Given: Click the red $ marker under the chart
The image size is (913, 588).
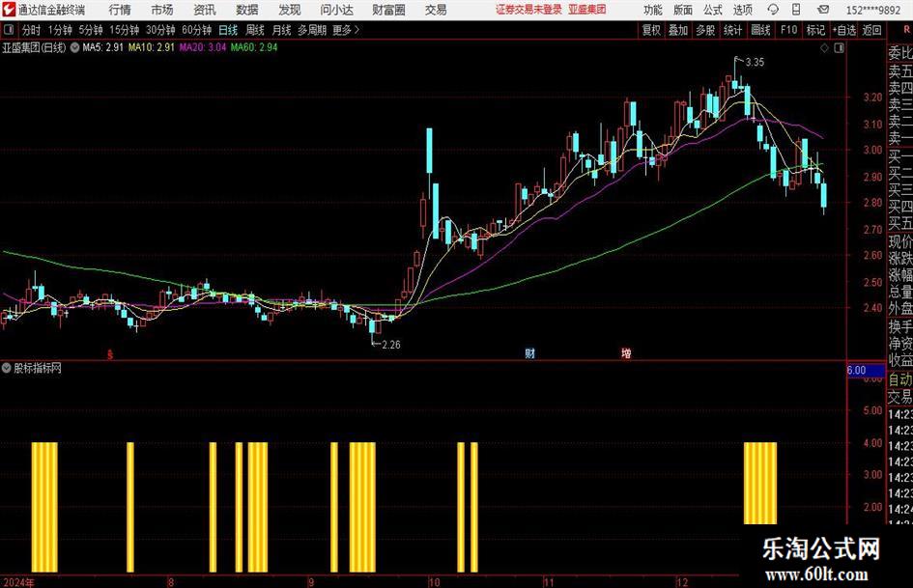Looking at the screenshot, I should (x=109, y=354).
